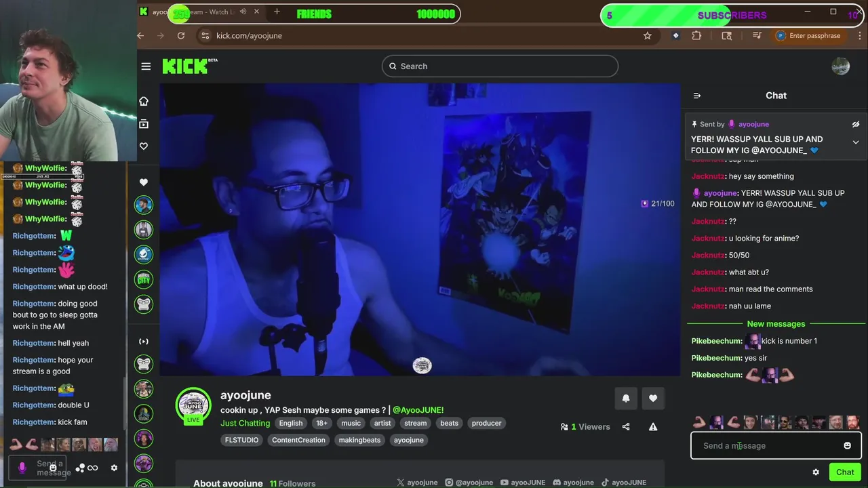This screenshot has height=488, width=868.
Task: Open @ayoojune Instagram link
Action: (x=469, y=483)
